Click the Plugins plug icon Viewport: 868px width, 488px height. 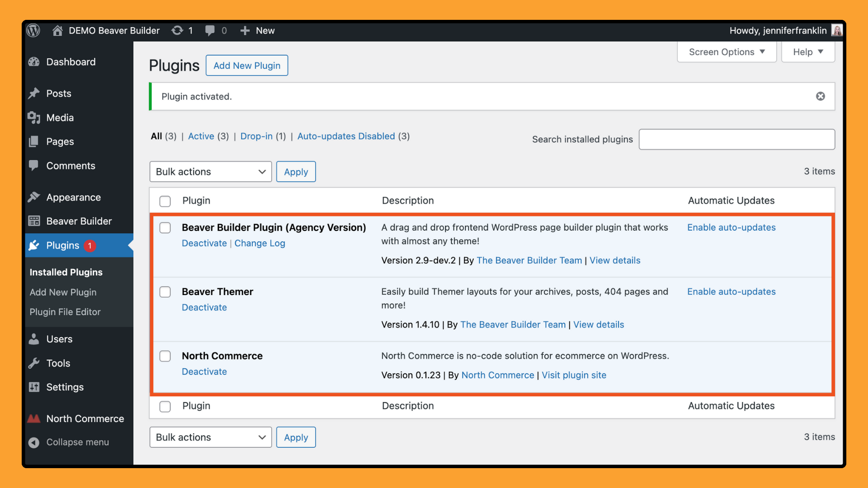click(34, 245)
